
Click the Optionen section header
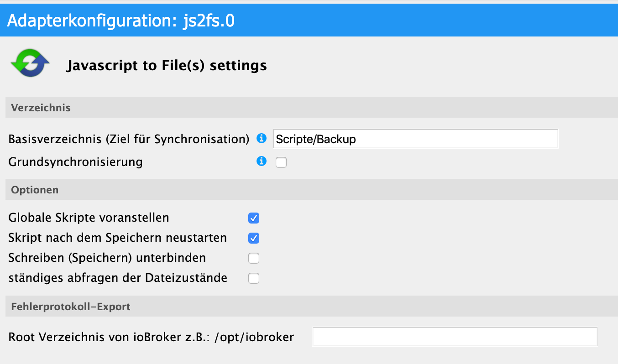point(35,190)
